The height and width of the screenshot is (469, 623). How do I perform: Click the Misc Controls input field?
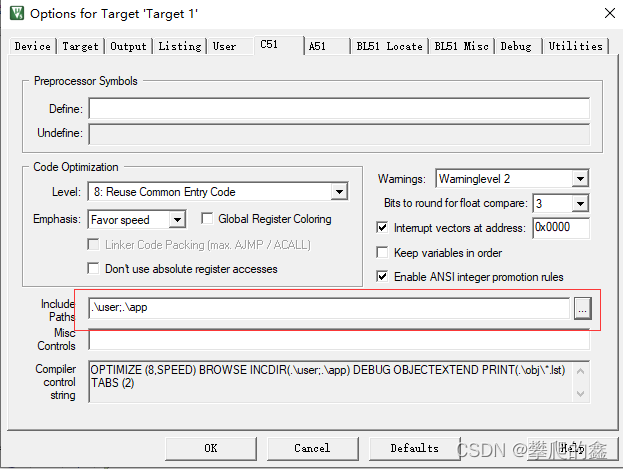tap(339, 340)
